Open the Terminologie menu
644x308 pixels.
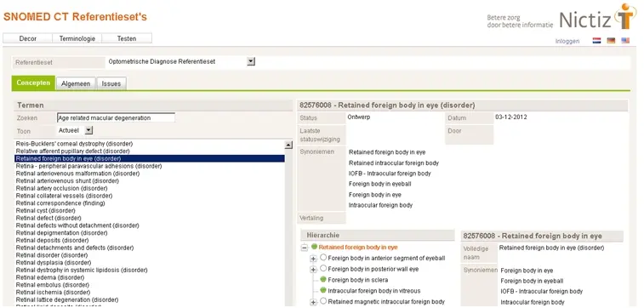tap(77, 38)
